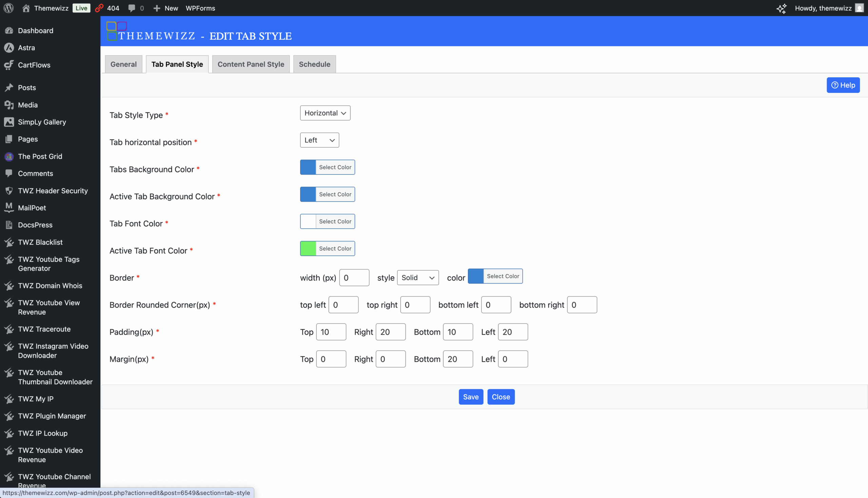Click the Margin Right input field
868x498 pixels.
[391, 359]
